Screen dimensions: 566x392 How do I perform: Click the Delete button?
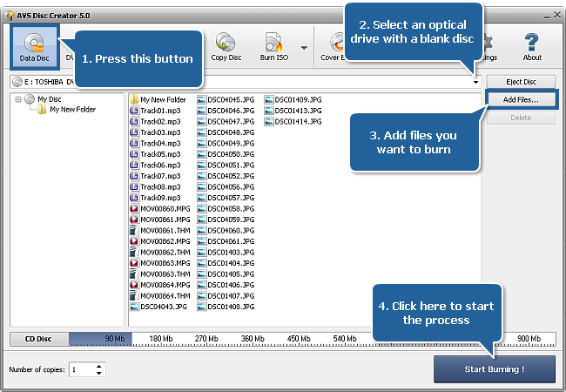click(x=521, y=118)
